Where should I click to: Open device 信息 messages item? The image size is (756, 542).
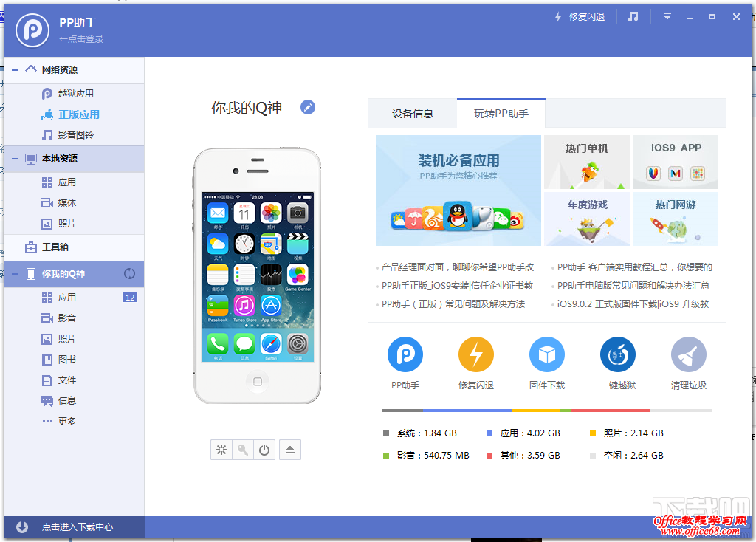(x=66, y=401)
